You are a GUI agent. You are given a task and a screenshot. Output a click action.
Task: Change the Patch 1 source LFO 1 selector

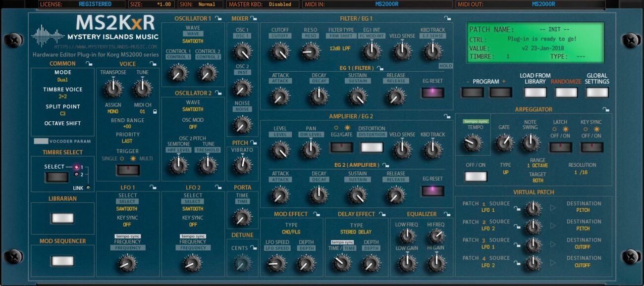coord(489,210)
